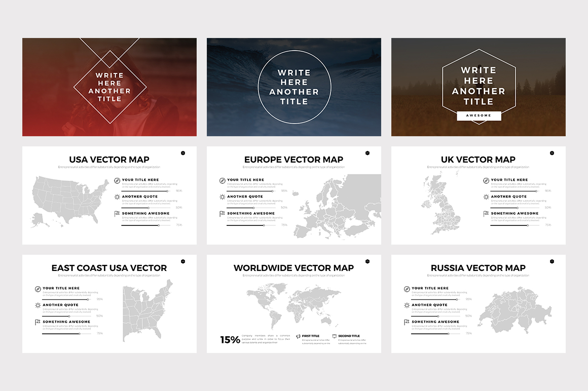
Task: Click 'SOMETHING AWESOME' in UK Vector Map slide
Action: pos(514,213)
